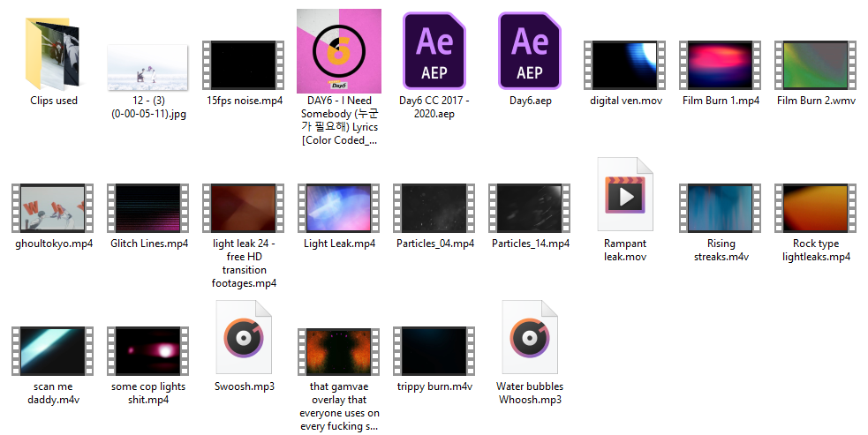Click the 'Rampant leak.mov' file name
The height and width of the screenshot is (435, 868).
(625, 251)
